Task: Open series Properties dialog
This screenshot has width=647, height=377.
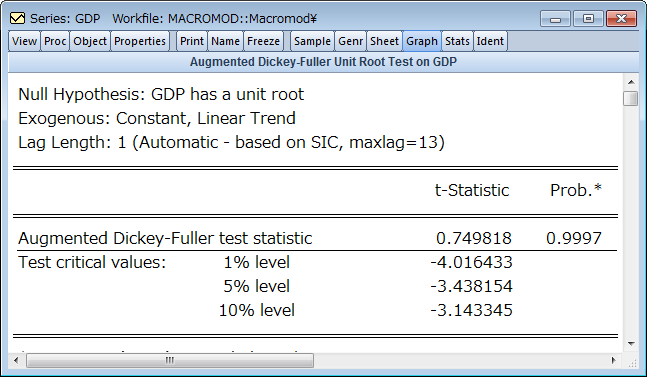Action: tap(140, 41)
